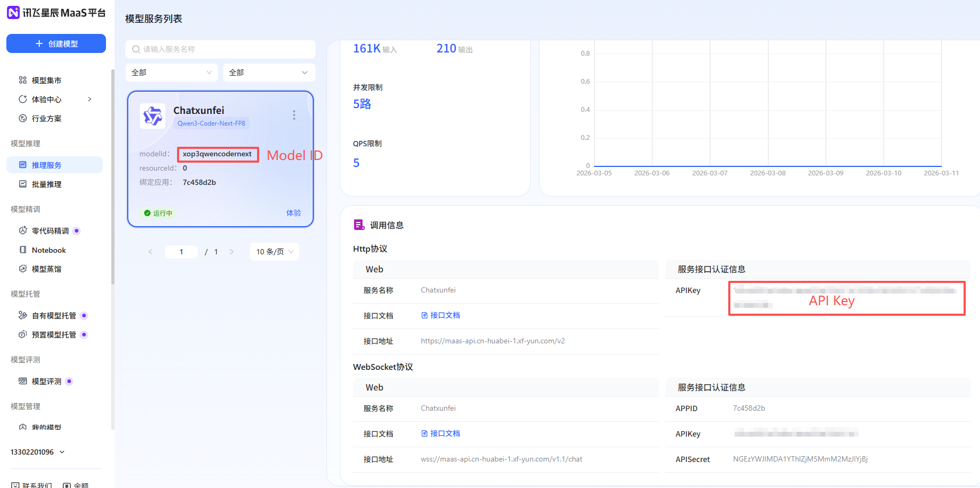Open the 模型集市 marketplace icon
This screenshot has height=488, width=980.
[22, 80]
